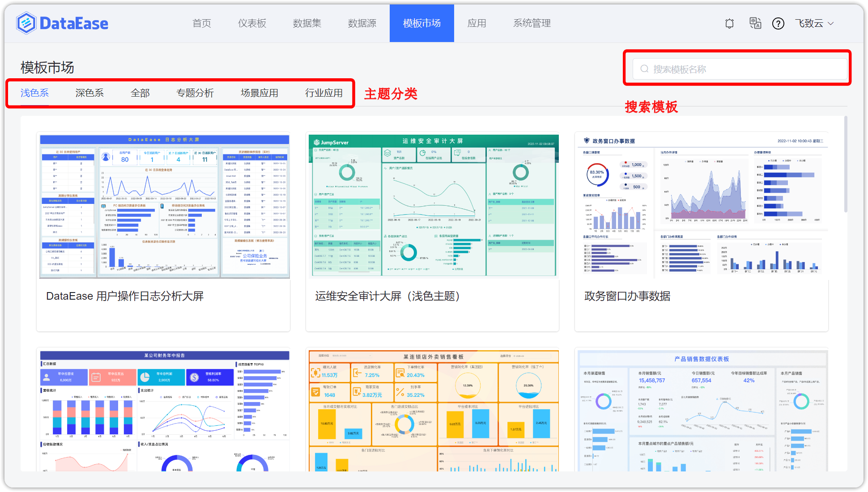Open the 数据源 page
Viewport: 868px width, 492px height.
(362, 23)
